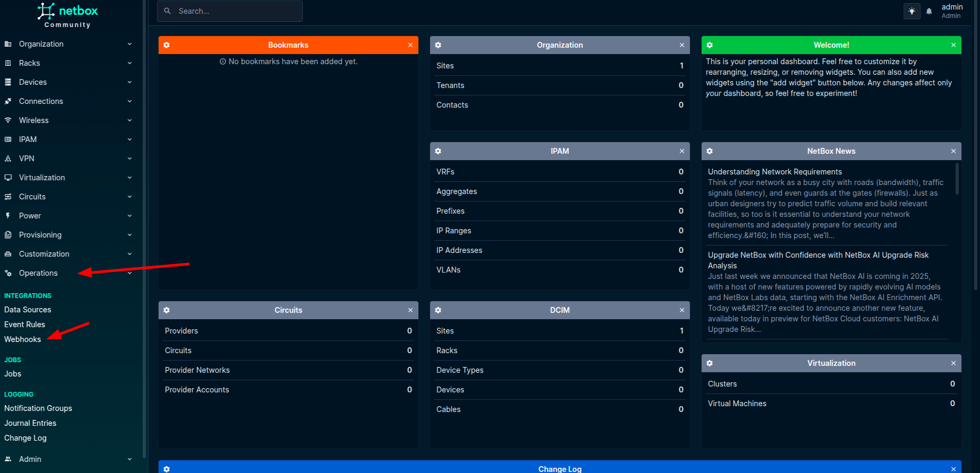Expand the Customization sidebar menu
Image resolution: width=980 pixels, height=473 pixels.
point(68,254)
